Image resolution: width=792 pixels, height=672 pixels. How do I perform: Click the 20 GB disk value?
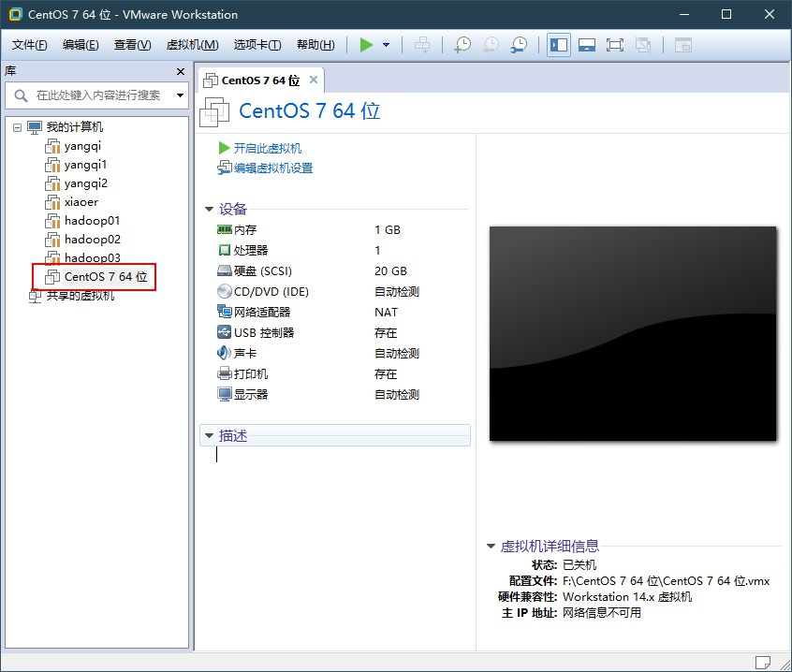click(390, 271)
